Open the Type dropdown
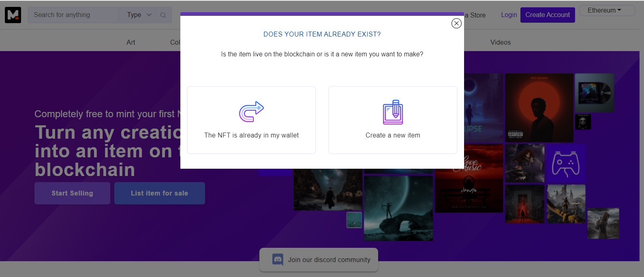The width and height of the screenshot is (644, 277). [x=139, y=15]
